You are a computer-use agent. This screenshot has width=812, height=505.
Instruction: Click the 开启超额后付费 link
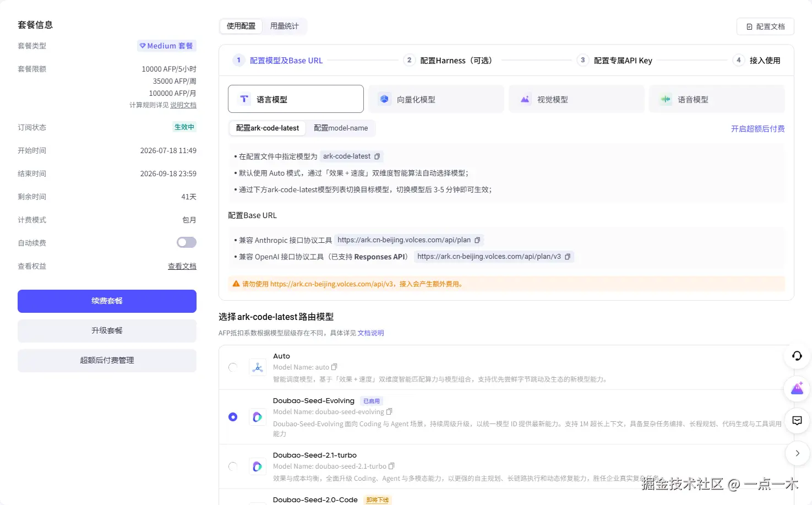[757, 128]
